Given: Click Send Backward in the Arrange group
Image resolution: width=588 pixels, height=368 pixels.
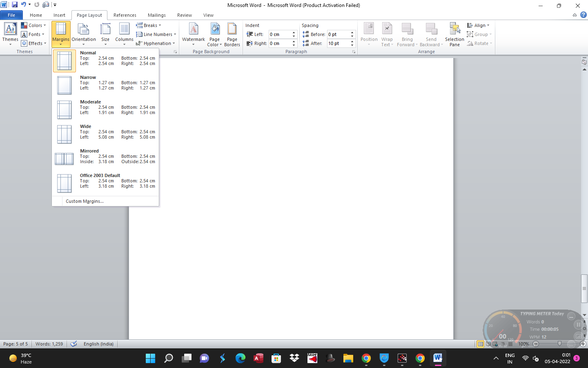Looking at the screenshot, I should coord(431,34).
